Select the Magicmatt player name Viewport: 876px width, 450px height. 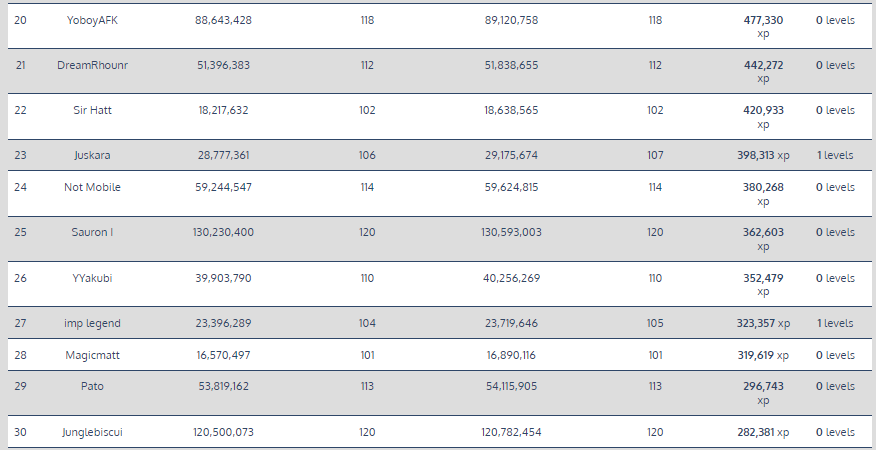92,355
